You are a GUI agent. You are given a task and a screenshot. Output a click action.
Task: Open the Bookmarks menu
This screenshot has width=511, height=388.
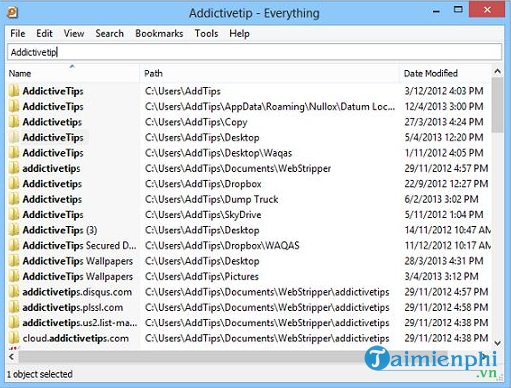(x=159, y=34)
